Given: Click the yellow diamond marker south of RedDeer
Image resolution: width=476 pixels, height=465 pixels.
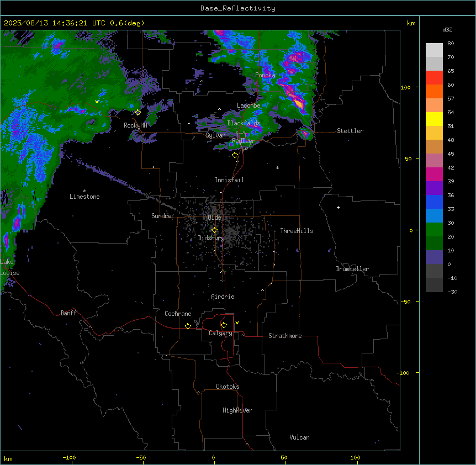Looking at the screenshot, I should click(x=235, y=155).
